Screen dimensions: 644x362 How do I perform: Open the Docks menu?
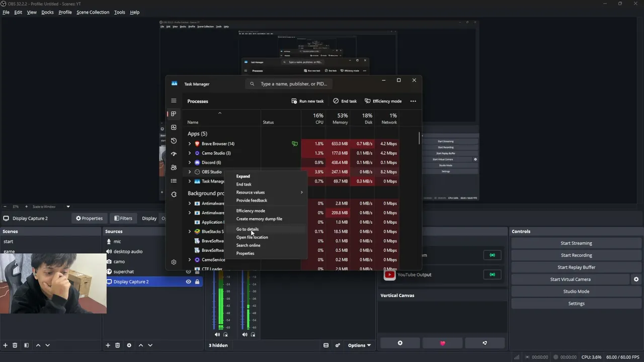pyautogui.click(x=47, y=12)
